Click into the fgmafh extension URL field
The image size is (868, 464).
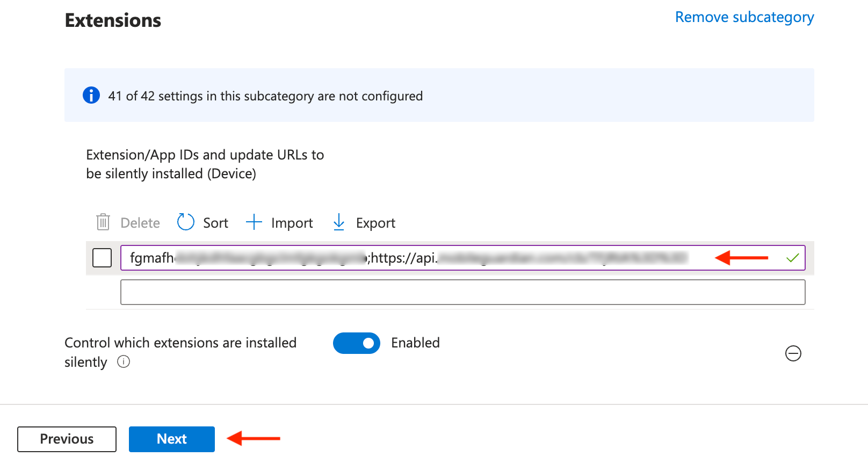[408, 258]
